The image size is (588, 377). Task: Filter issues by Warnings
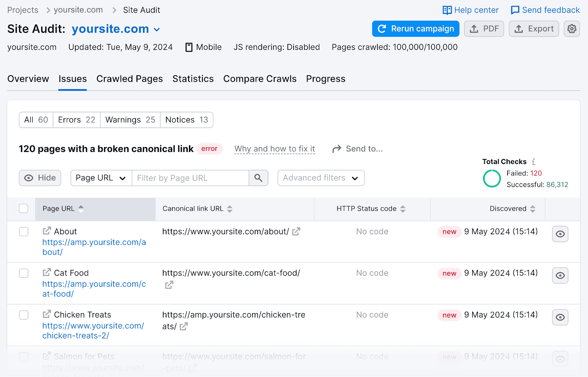(130, 120)
